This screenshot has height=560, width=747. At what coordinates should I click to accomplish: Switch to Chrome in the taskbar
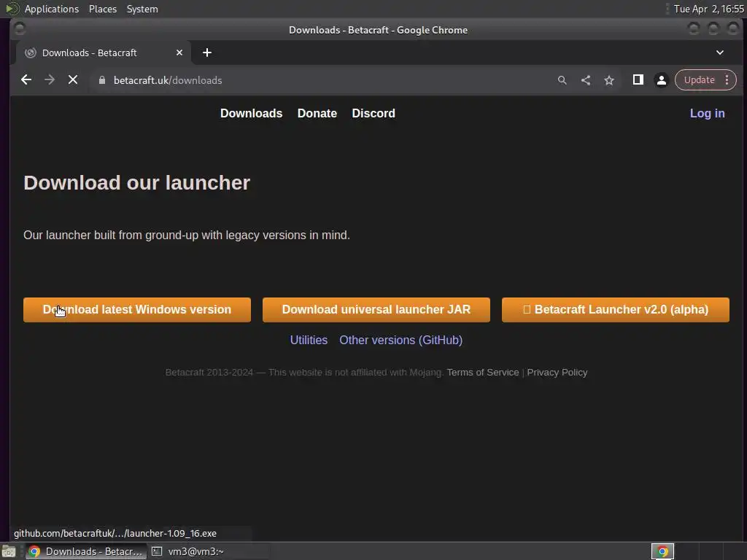pyautogui.click(x=86, y=551)
